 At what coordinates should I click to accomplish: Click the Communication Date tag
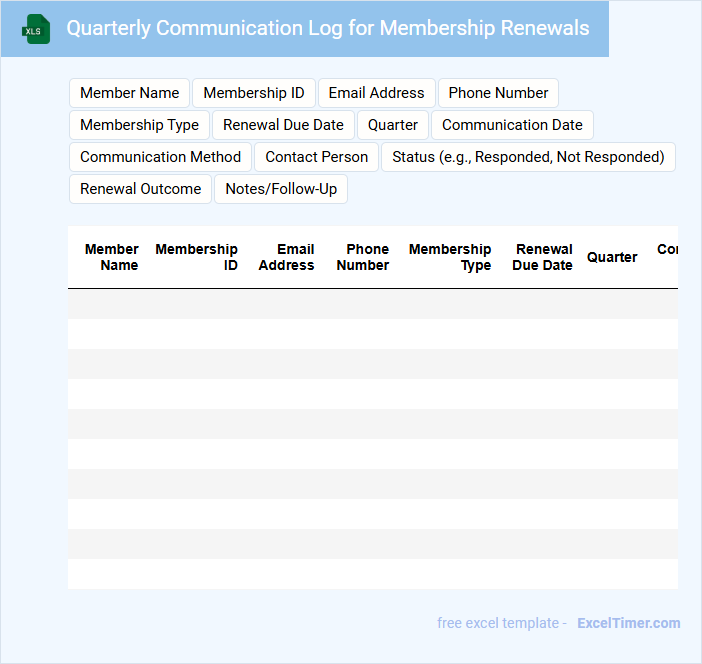tap(512, 125)
